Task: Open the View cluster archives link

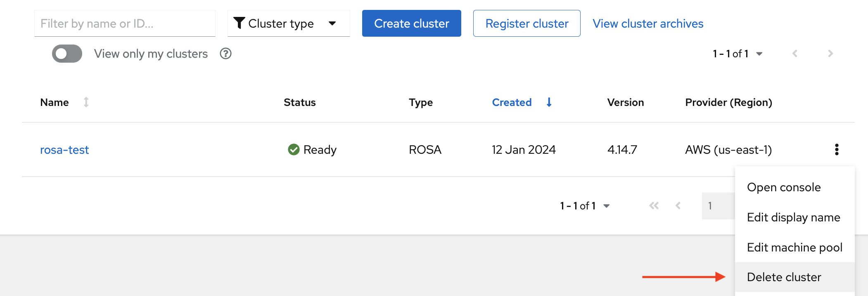Action: 647,23
